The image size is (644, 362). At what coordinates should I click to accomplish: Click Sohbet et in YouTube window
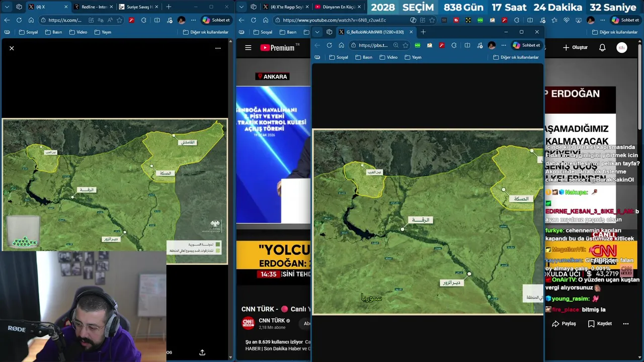625,20
